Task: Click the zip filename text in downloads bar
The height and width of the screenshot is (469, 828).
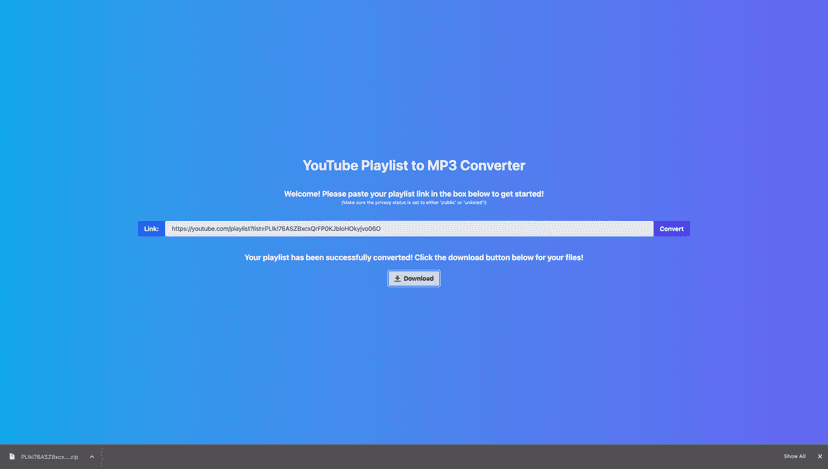Action: coord(50,457)
